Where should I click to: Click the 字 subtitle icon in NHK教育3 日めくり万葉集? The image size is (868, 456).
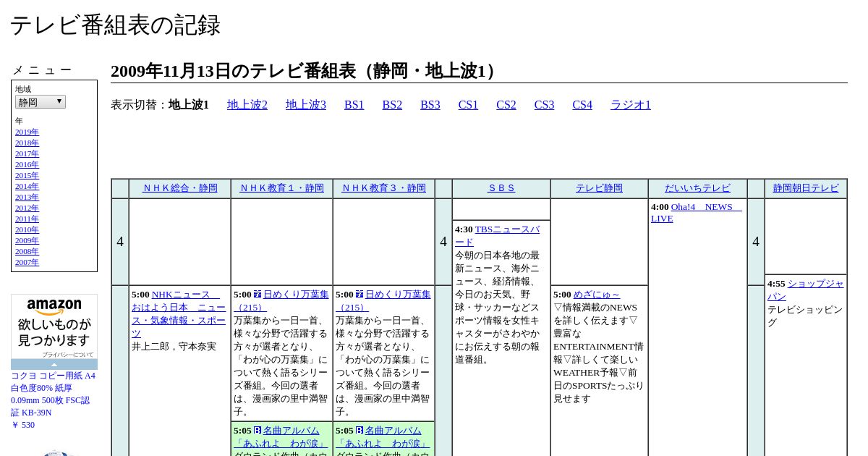(x=359, y=295)
